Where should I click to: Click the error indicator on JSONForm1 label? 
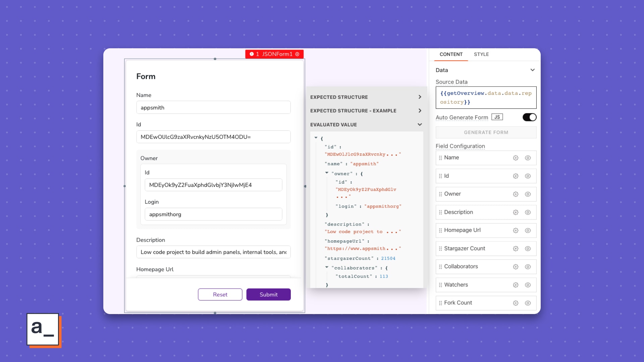[x=252, y=54]
